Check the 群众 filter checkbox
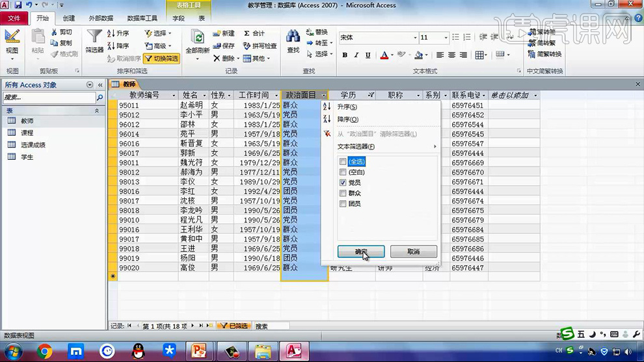This screenshot has height=362, width=644. (x=343, y=193)
